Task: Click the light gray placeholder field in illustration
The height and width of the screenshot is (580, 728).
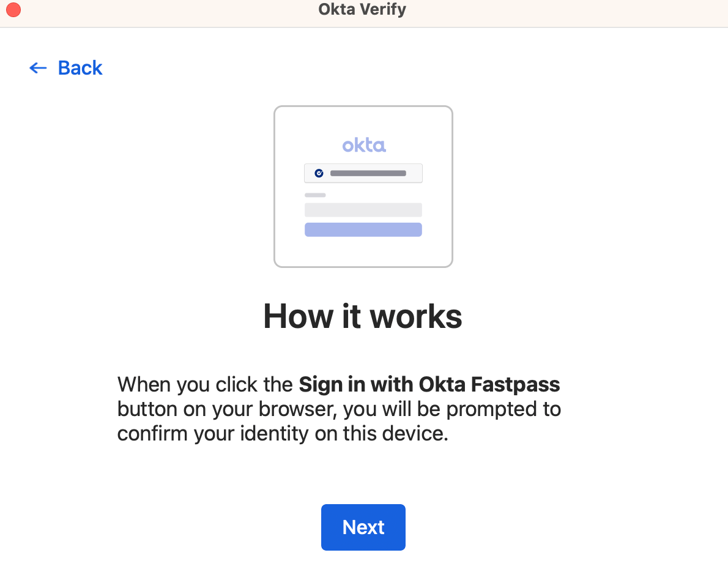Action: tap(363, 210)
